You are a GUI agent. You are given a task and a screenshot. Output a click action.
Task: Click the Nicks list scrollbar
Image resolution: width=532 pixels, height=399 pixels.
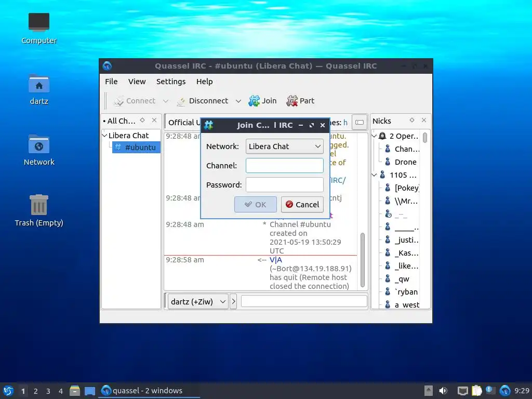(425, 138)
